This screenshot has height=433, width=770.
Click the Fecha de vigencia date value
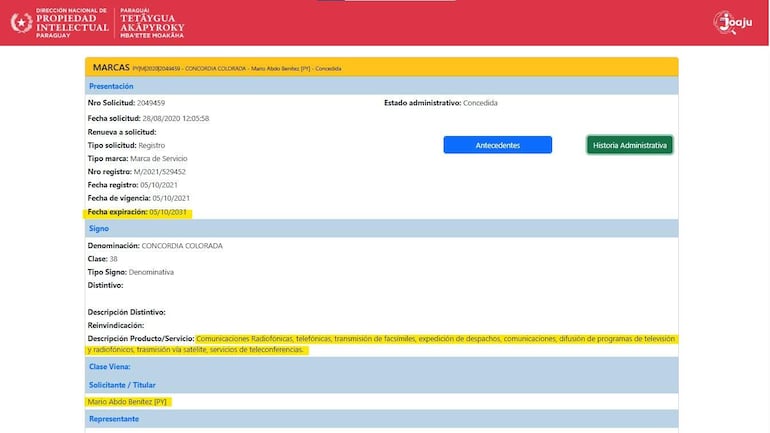tap(171, 198)
